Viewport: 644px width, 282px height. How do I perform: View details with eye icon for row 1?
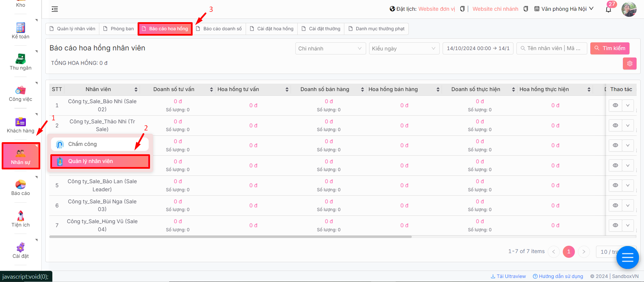pyautogui.click(x=615, y=106)
